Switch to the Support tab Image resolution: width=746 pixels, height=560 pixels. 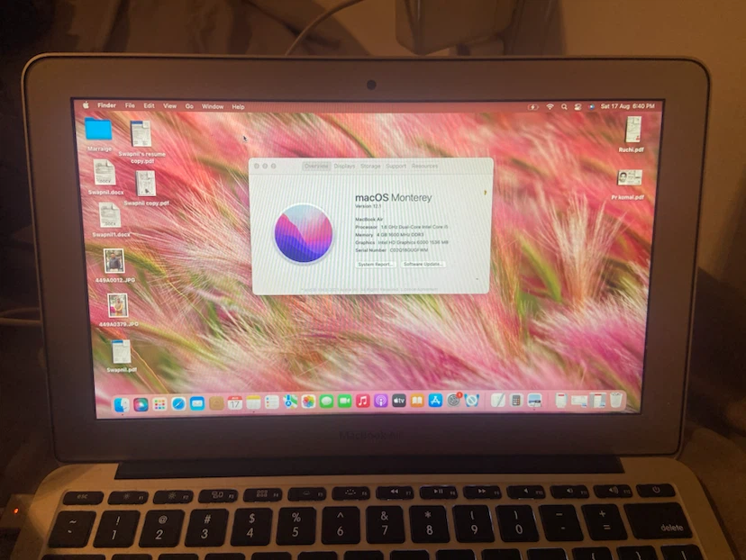click(x=396, y=166)
